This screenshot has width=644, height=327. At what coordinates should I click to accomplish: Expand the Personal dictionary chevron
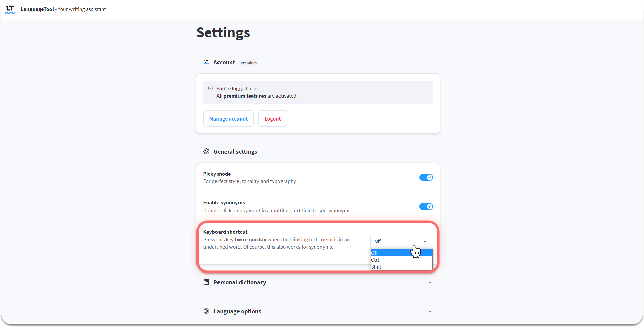point(430,282)
